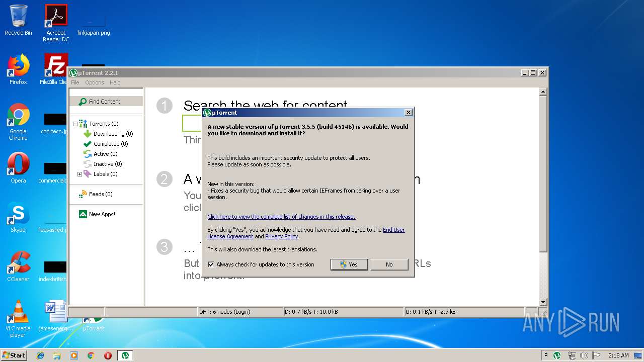Click DHT: 6 nodes status entry

click(x=240, y=312)
